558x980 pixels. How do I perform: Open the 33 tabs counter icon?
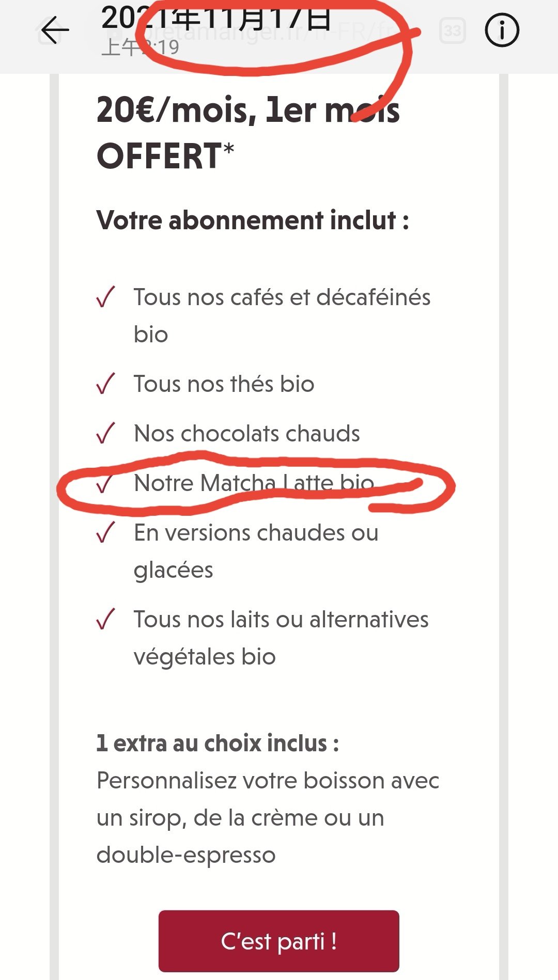coord(453,31)
